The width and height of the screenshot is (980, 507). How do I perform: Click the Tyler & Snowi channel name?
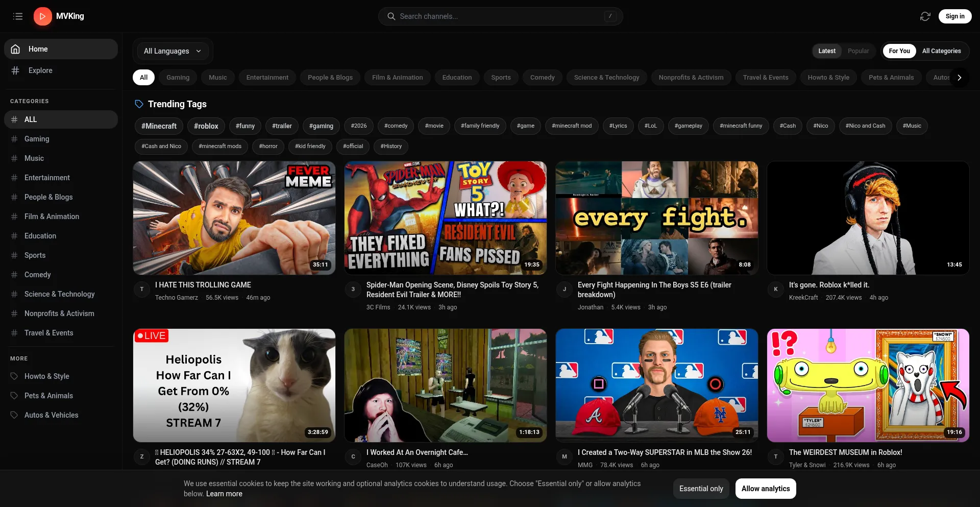coord(807,465)
